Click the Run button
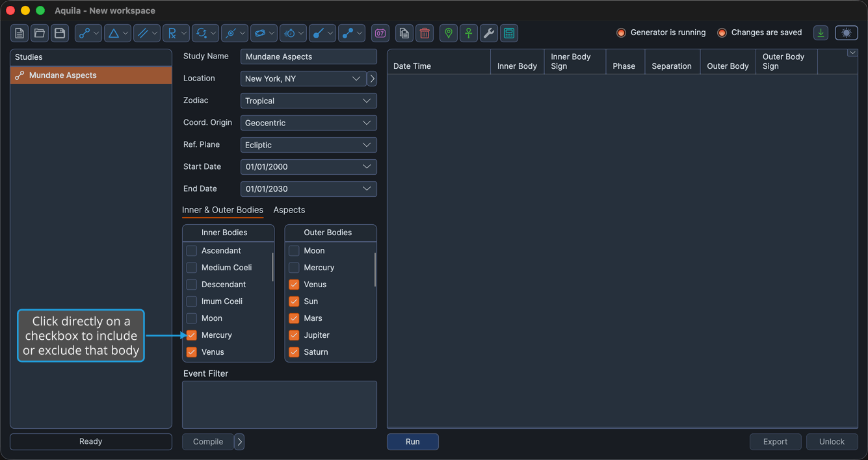This screenshot has height=460, width=868. 413,442
